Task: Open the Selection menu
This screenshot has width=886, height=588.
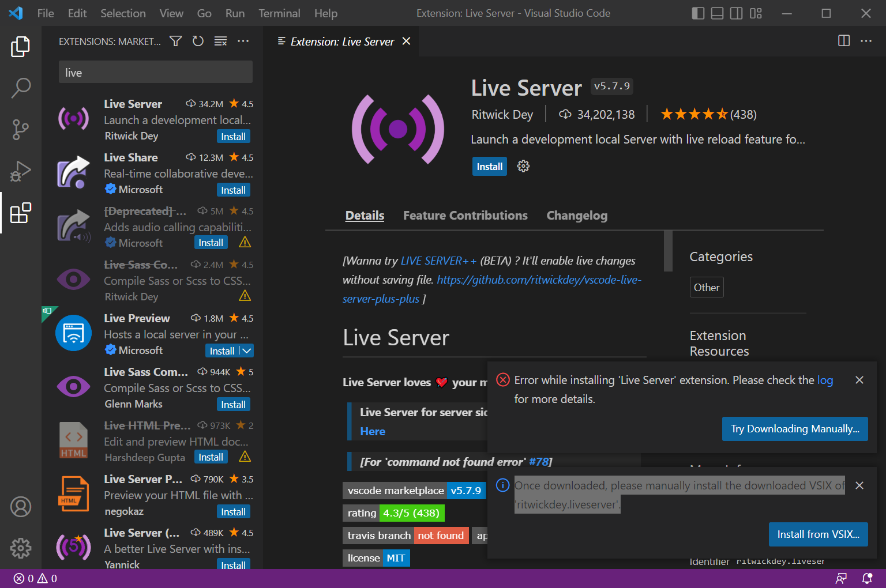Action: [x=123, y=13]
